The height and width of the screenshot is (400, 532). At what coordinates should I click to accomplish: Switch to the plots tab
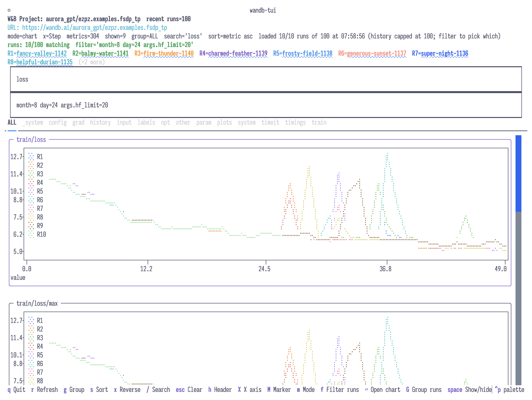pyautogui.click(x=225, y=122)
